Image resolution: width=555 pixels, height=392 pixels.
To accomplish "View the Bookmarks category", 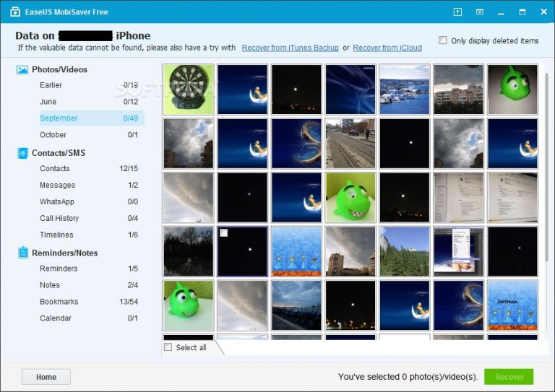I will [59, 302].
